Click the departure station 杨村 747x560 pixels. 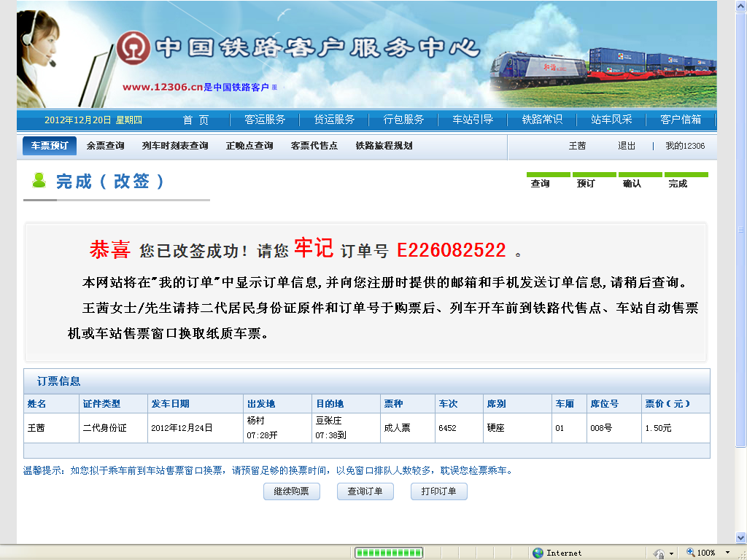pos(256,421)
